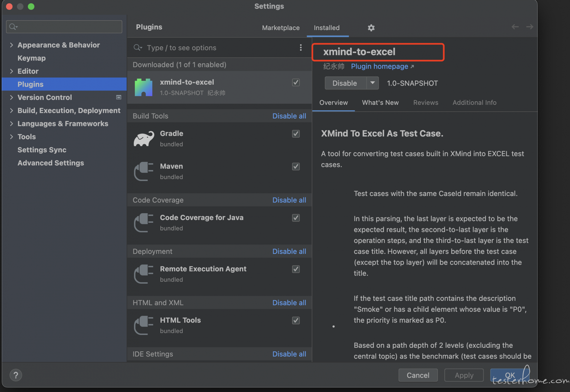Viewport: 570px width, 392px height.
Task: Click the xmind-to-excel plugin title heading
Action: tap(359, 52)
